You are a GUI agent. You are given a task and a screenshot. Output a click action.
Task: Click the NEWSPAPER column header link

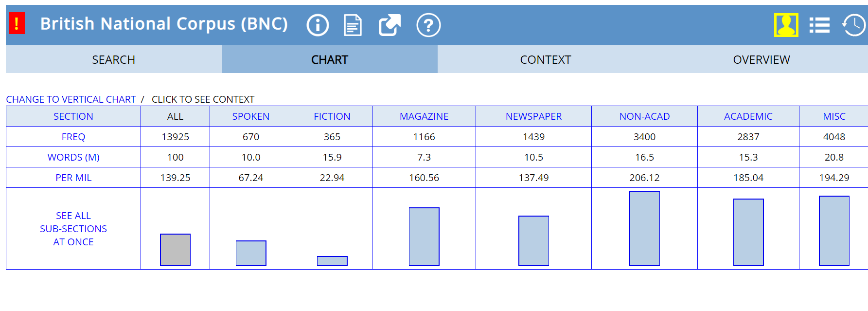533,116
